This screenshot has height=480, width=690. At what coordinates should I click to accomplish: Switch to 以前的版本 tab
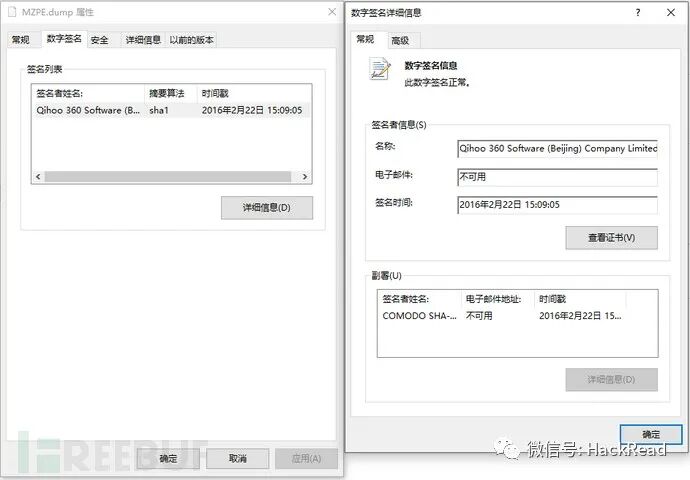coord(191,40)
